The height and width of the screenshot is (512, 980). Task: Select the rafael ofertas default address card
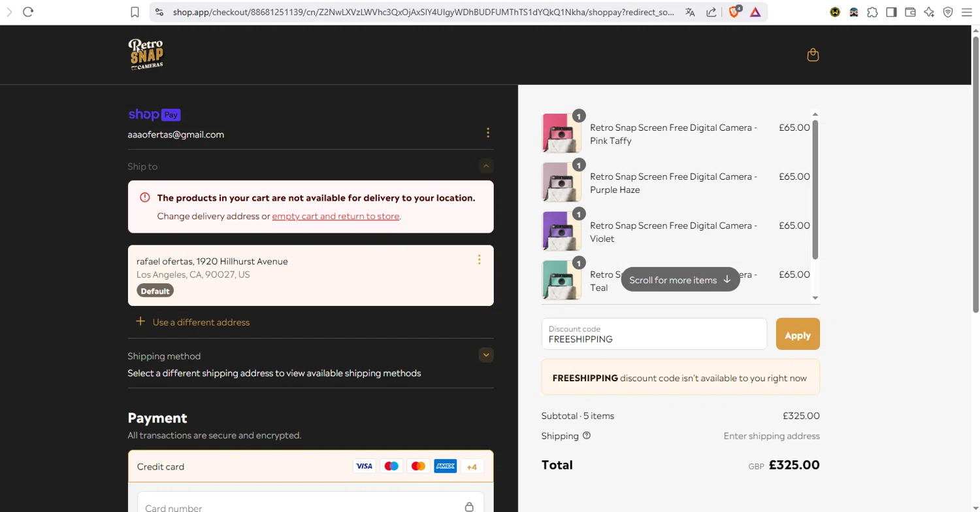(x=311, y=275)
